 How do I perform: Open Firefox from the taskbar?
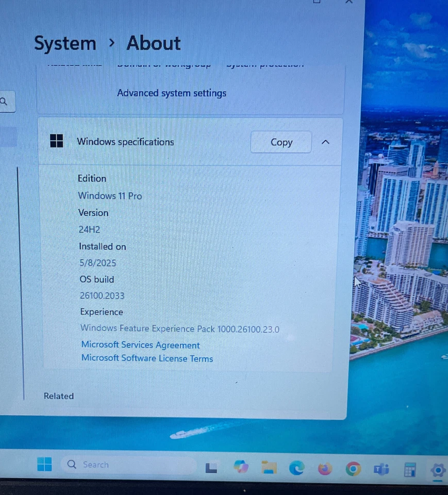click(324, 469)
